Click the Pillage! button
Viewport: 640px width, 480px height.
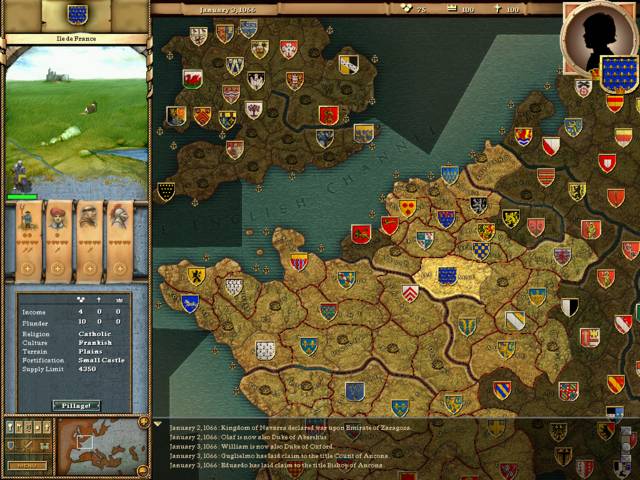click(x=76, y=405)
